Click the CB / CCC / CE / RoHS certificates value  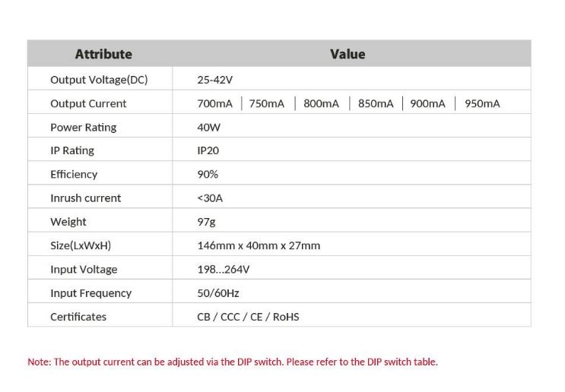[248, 316]
